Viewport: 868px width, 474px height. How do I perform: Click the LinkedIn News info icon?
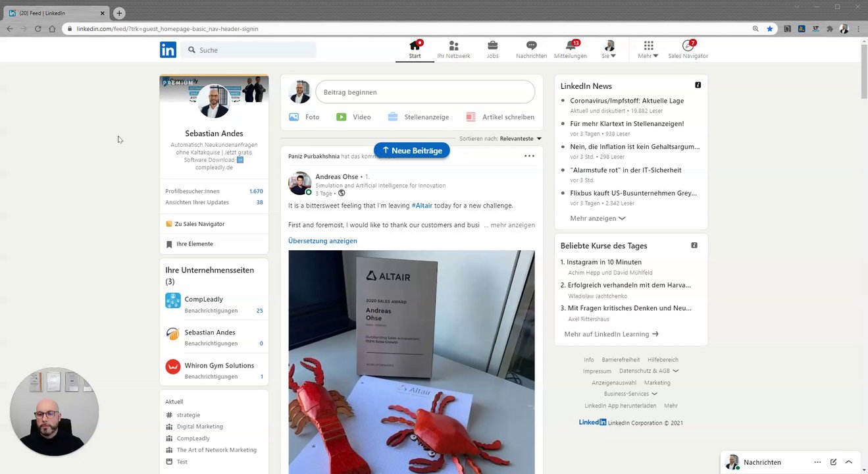pos(698,85)
